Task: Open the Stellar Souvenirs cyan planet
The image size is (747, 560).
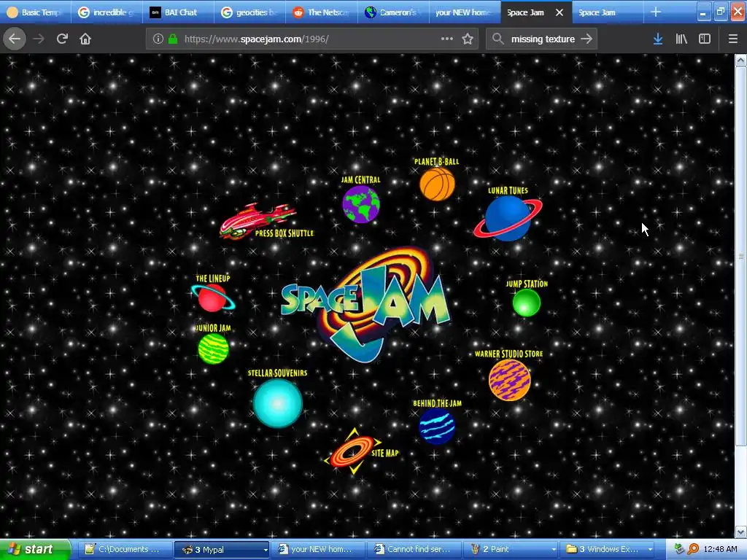Action: (x=278, y=402)
